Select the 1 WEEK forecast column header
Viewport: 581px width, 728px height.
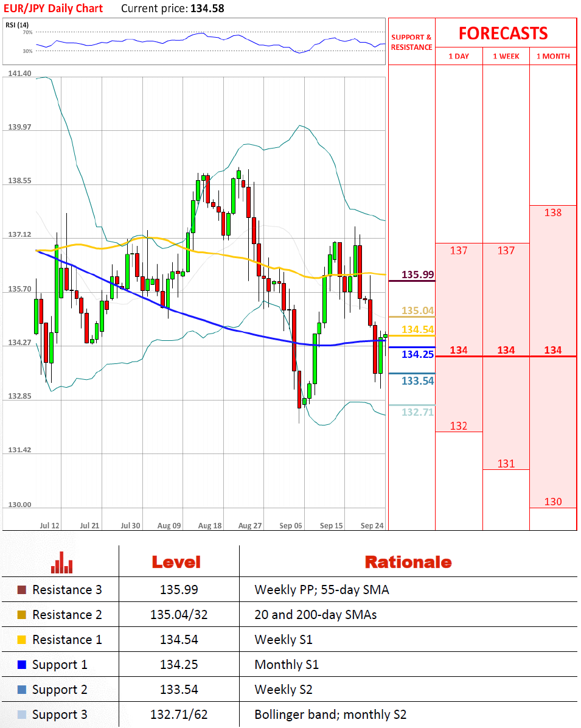pos(506,56)
